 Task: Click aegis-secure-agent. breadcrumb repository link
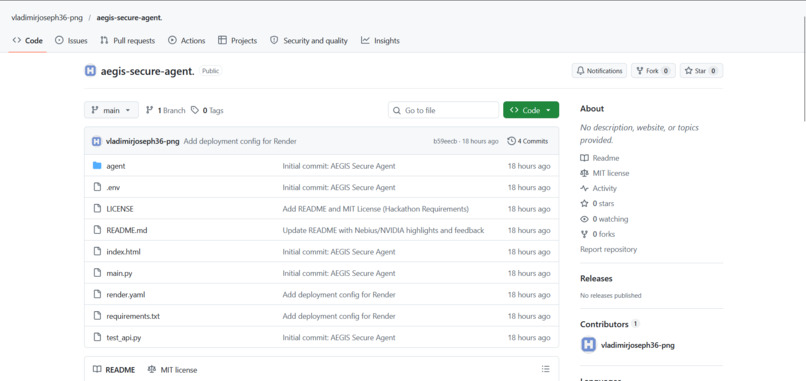click(x=130, y=17)
